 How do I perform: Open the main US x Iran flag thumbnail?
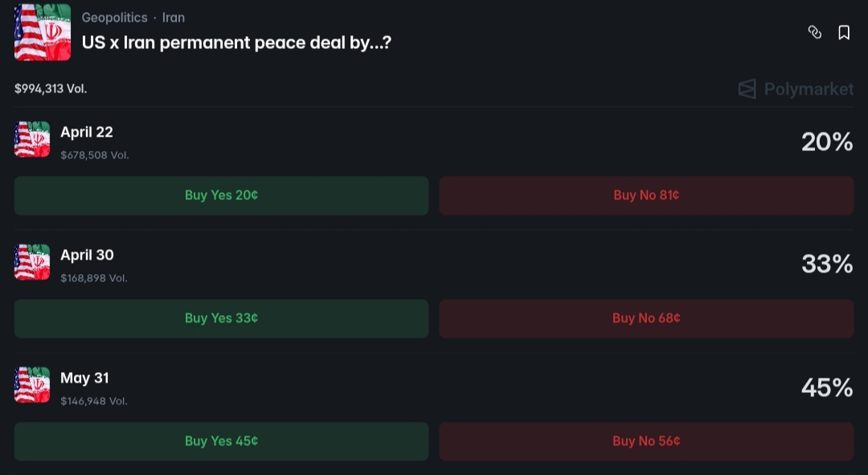43,32
